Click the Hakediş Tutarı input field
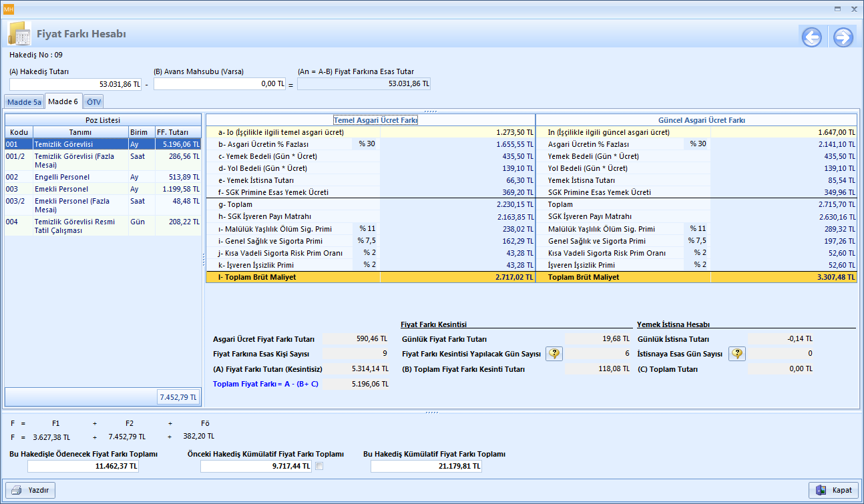The width and height of the screenshot is (864, 504). pos(75,84)
